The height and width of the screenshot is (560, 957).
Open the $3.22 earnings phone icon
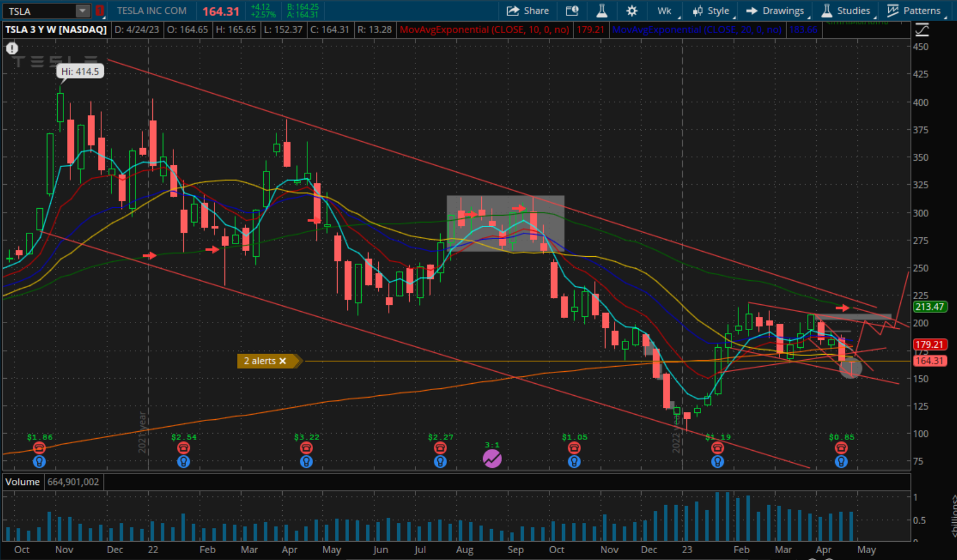[306, 448]
